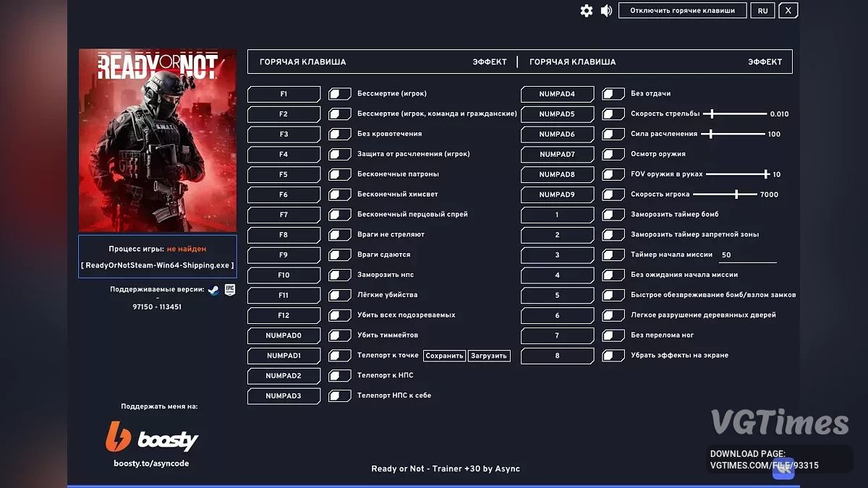Click the NUMPAD7 hotkey box

point(557,155)
